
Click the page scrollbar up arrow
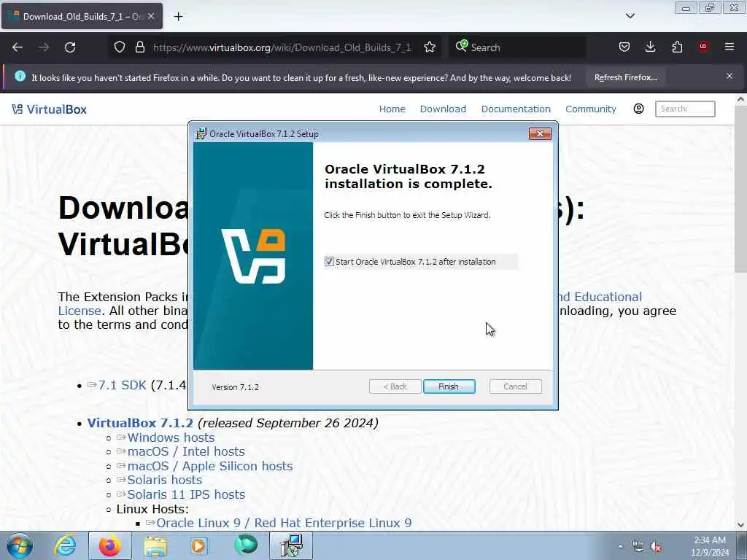pyautogui.click(x=740, y=99)
